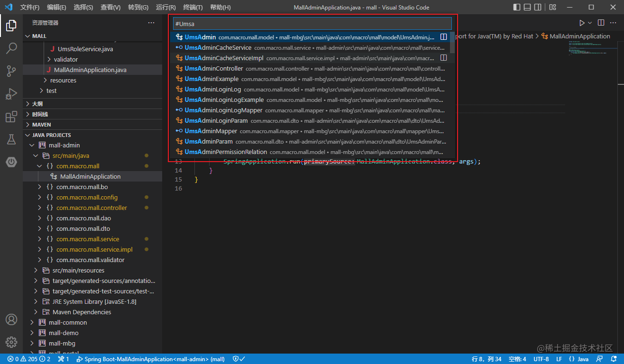The width and height of the screenshot is (624, 364).
Task: Change UTF-8 file encoding
Action: click(541, 359)
